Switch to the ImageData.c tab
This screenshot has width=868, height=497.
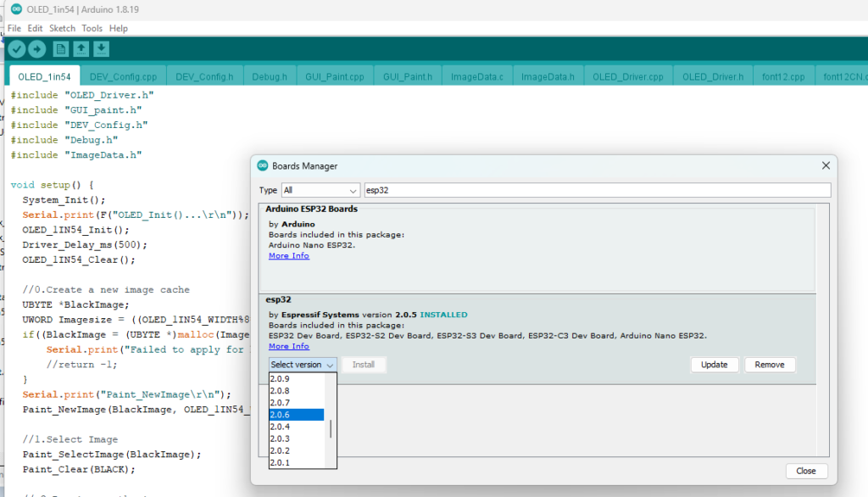pyautogui.click(x=476, y=76)
